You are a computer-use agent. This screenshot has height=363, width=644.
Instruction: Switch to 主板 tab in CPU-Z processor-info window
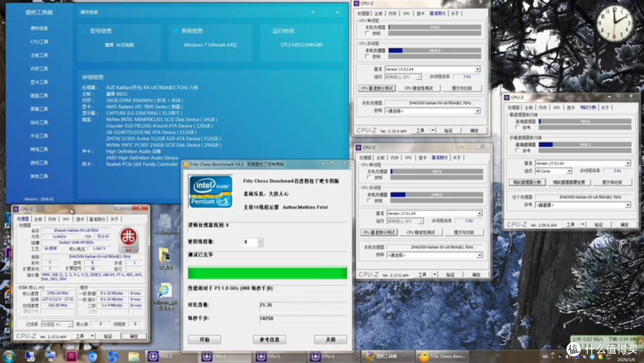[x=38, y=219]
